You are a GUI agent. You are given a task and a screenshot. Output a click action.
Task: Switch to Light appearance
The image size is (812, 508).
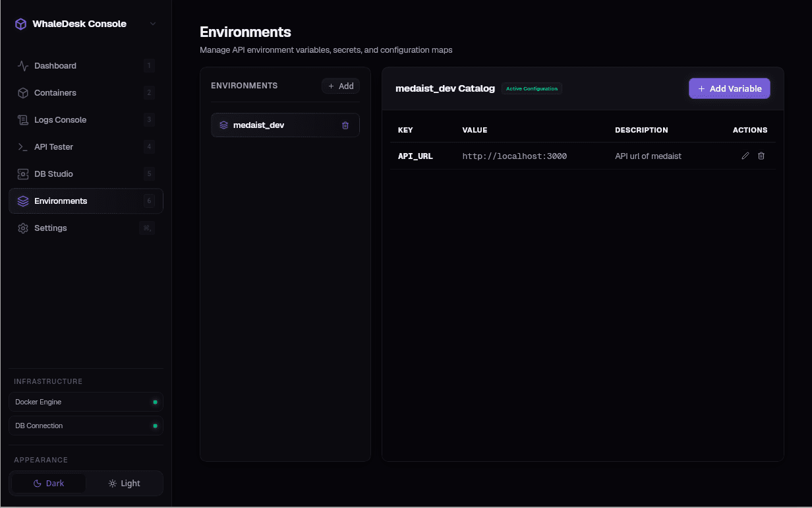[x=124, y=484]
